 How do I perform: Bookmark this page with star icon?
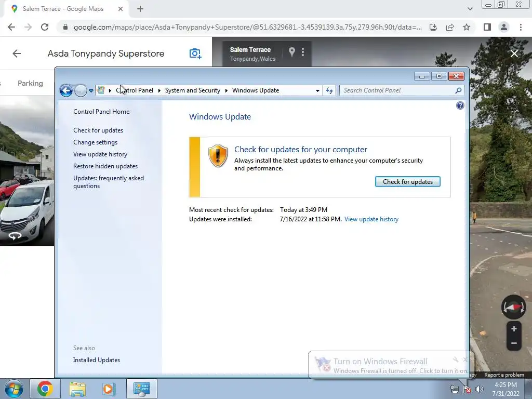tap(467, 27)
